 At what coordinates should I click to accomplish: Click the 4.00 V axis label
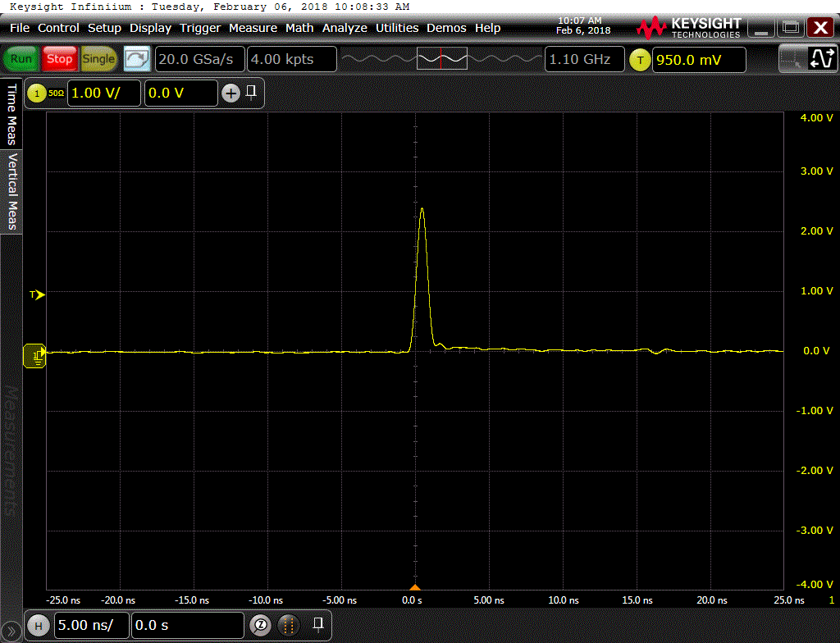pos(816,118)
